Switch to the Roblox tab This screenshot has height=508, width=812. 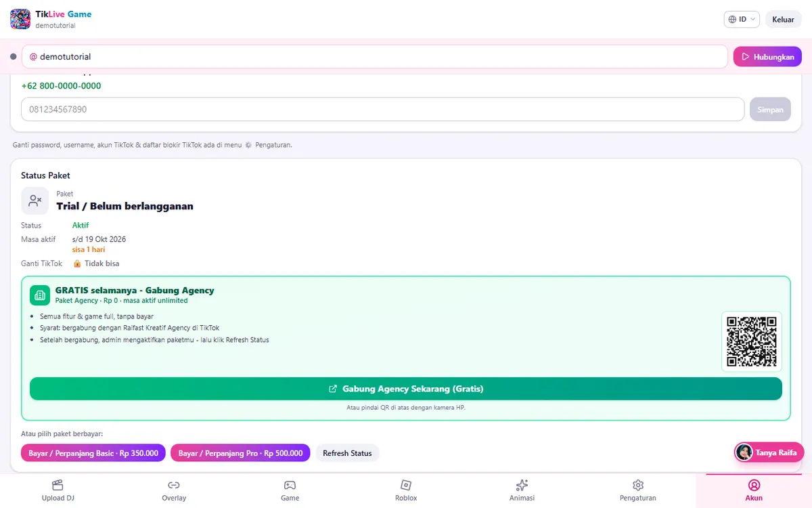[406, 490]
